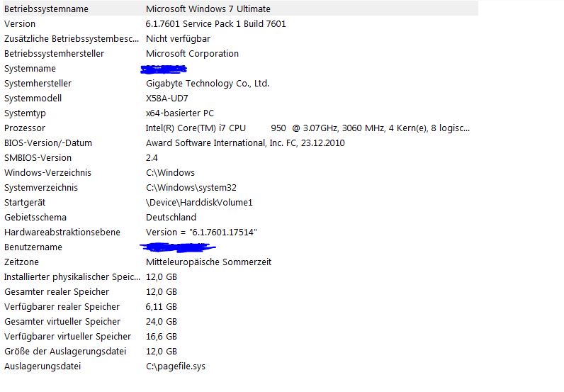Click the SMBIOS value '2.4'

click(152, 157)
